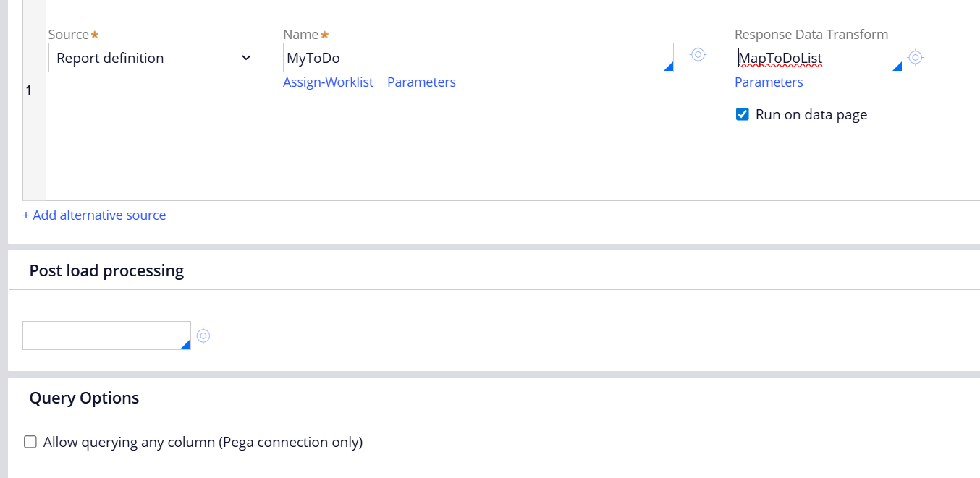Screen dimensions: 980x478
Task: Click the Response Data Transform label
Action: (811, 34)
